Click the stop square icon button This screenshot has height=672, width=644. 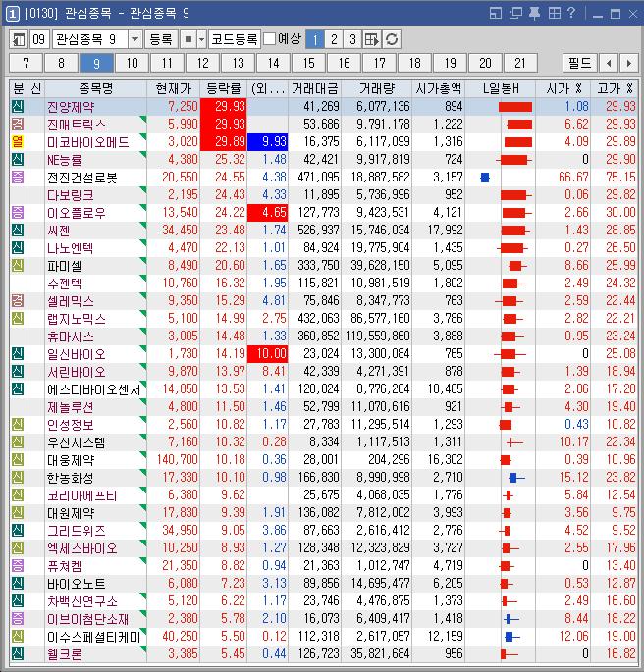click(x=188, y=39)
